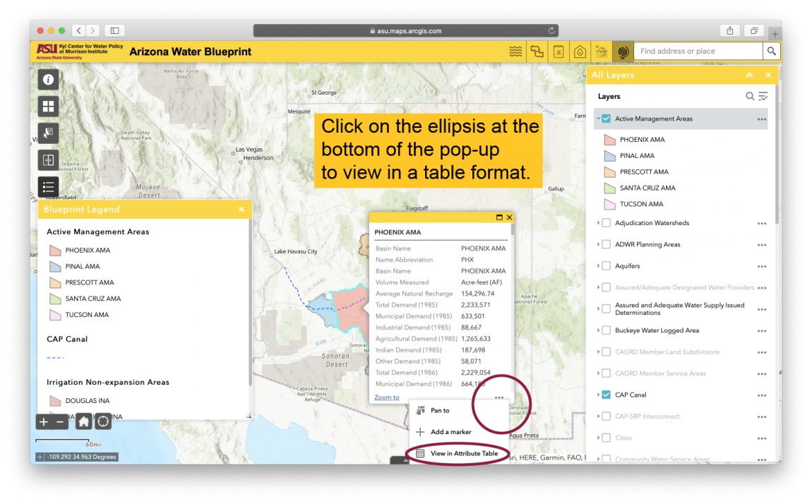Viewport: 812px width, 504px height.
Task: Maximize the PHOENIX AMA pop-up
Action: coord(499,217)
